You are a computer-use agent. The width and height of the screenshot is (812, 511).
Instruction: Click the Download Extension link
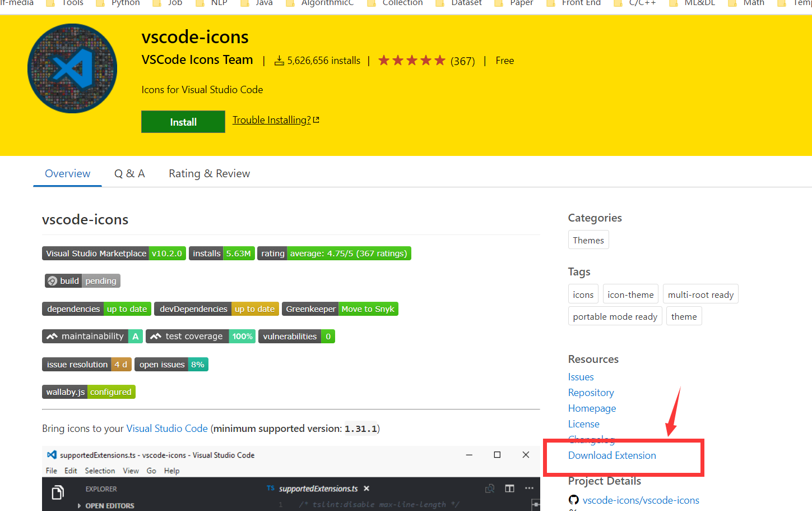point(612,455)
